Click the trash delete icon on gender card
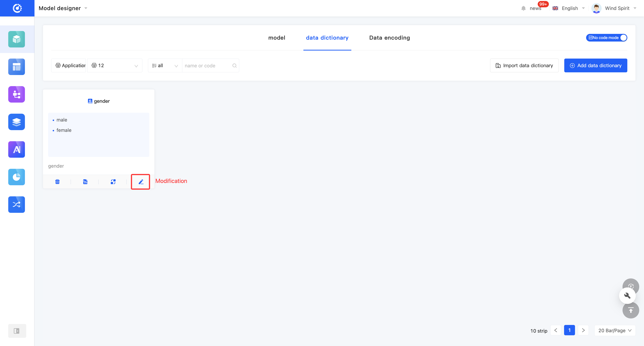644x346 pixels. [57, 182]
